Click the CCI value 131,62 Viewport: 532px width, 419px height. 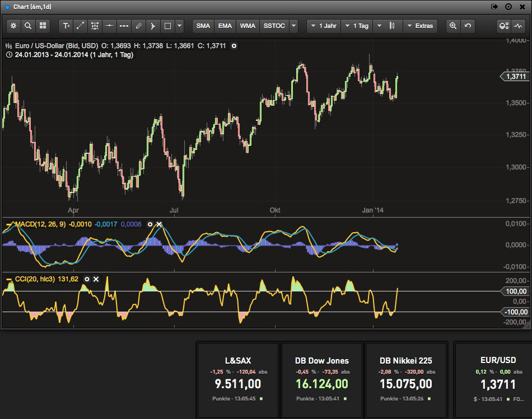pyautogui.click(x=68, y=279)
